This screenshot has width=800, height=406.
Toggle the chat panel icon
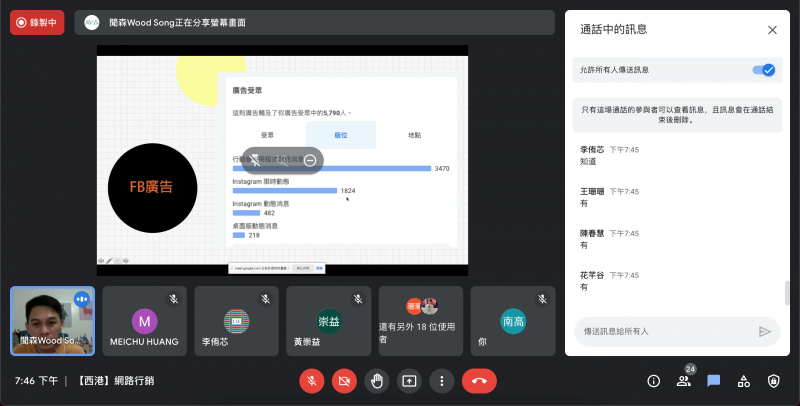[x=713, y=381]
